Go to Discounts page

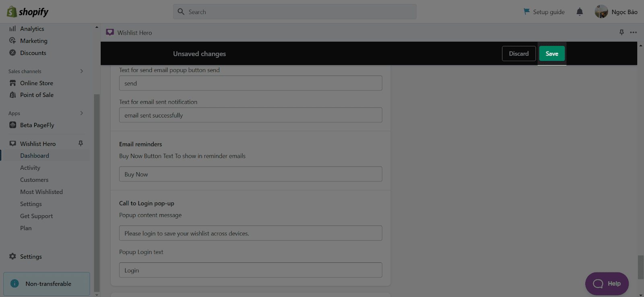click(x=33, y=53)
